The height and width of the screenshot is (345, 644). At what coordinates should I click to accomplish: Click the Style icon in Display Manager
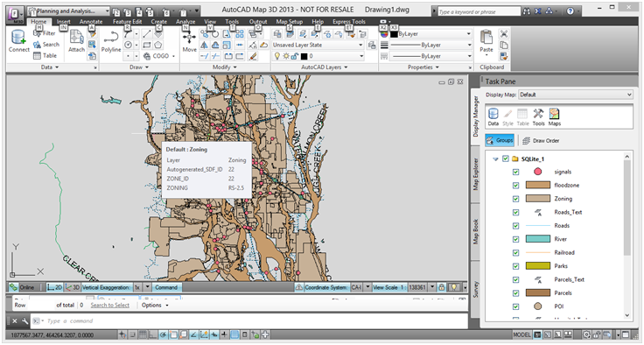click(x=508, y=116)
